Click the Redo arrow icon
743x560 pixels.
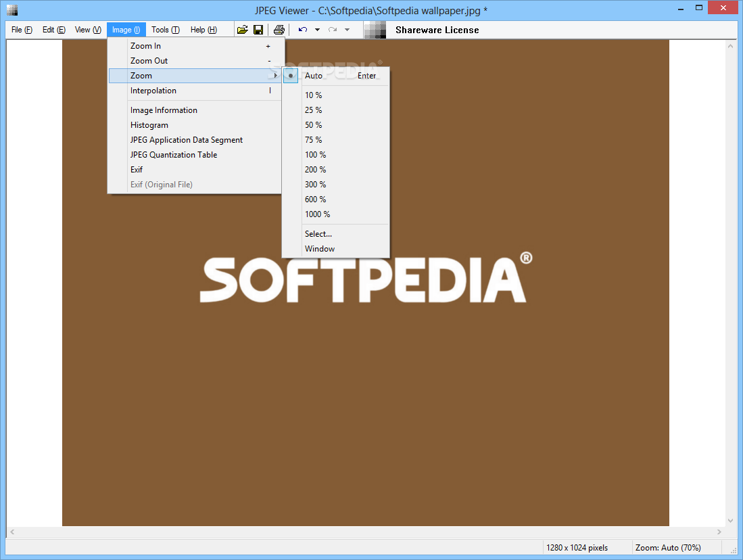[x=333, y=30]
